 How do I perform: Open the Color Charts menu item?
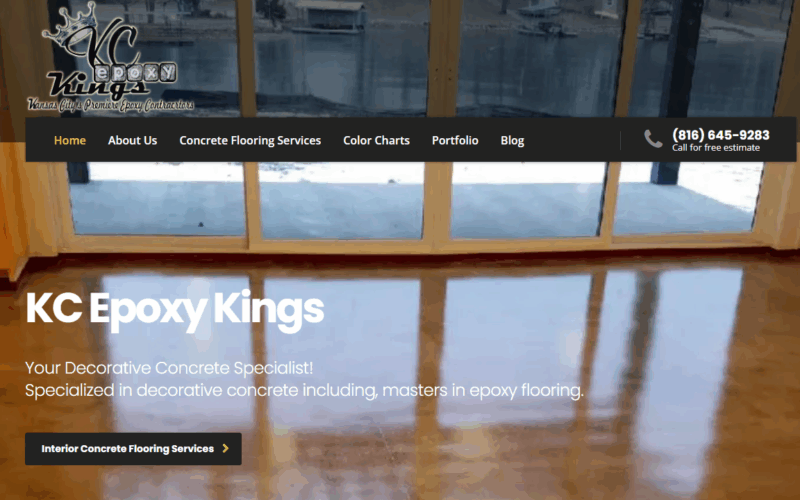tap(376, 140)
